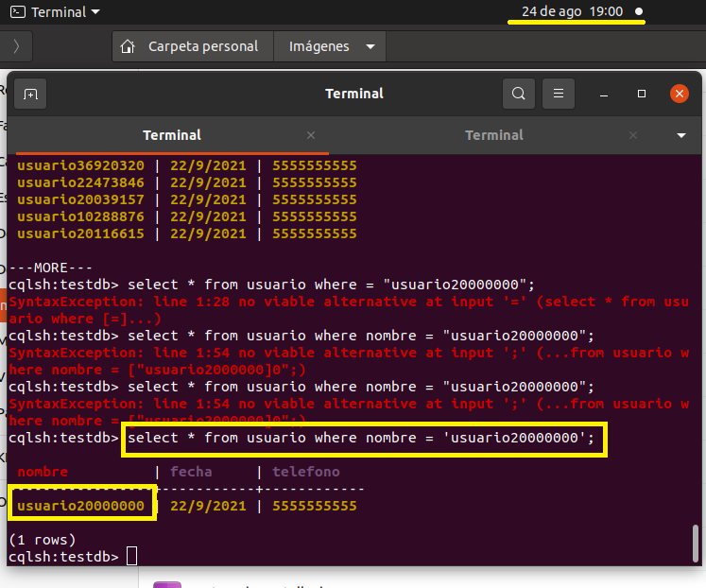This screenshot has width=706, height=588.
Task: Open the Terminal application menu in the top bar
Action: [55, 12]
